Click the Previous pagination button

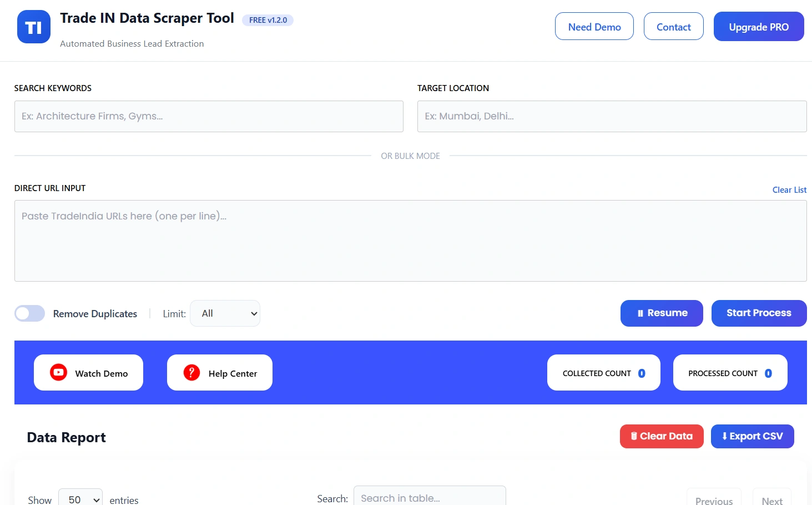(x=714, y=501)
